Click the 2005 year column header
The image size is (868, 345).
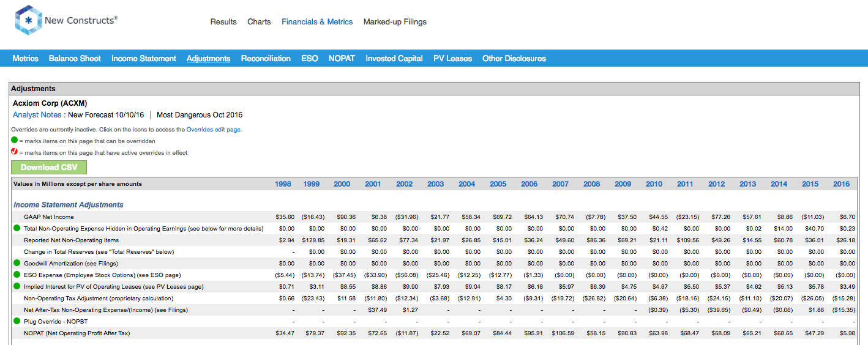tap(498, 184)
